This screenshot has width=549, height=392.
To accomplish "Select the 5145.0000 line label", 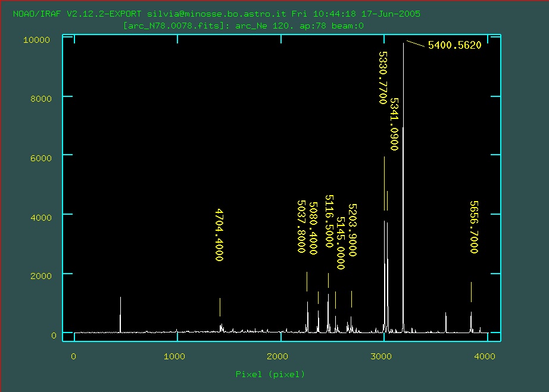I will coord(341,236).
